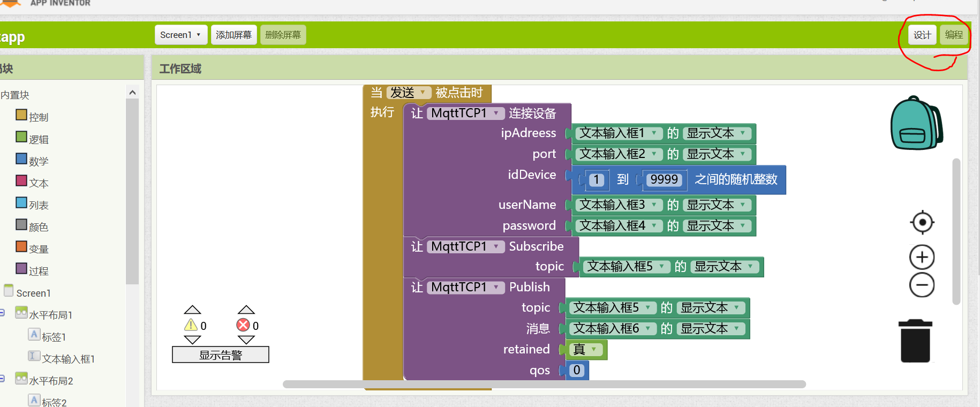
Task: Open the 文本输入框1 component dropdown
Action: 619,133
